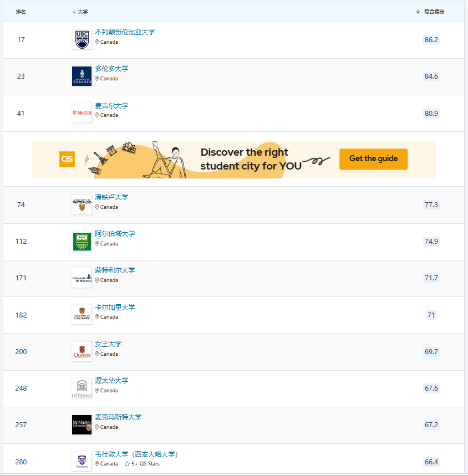Screen dimensions: 468x476
Task: Click the 66.4 score badge
Action: coord(431,462)
